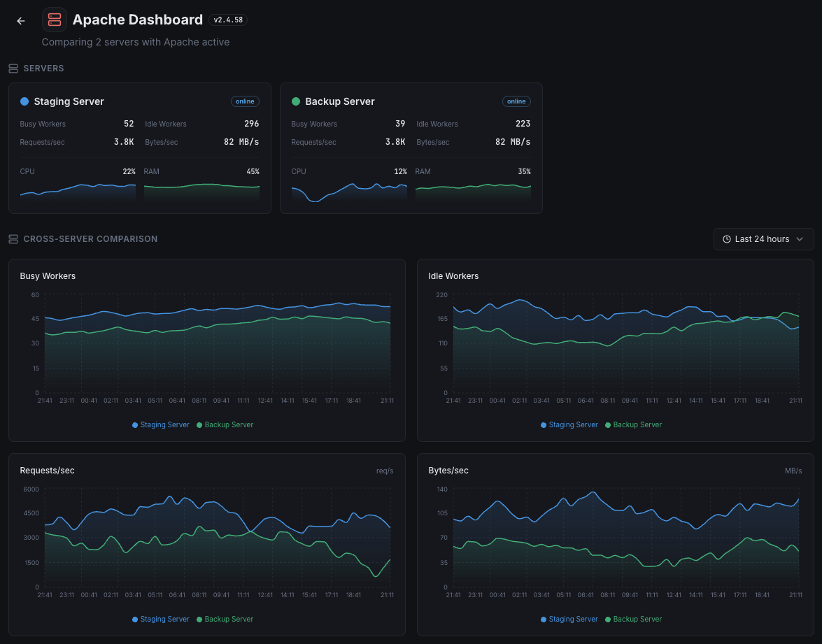This screenshot has width=822, height=644.
Task: Click the online badge on Backup Server
Action: point(516,101)
